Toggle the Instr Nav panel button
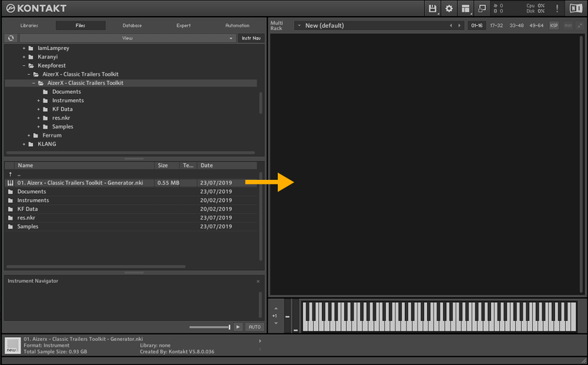The image size is (588, 365). pos(251,37)
